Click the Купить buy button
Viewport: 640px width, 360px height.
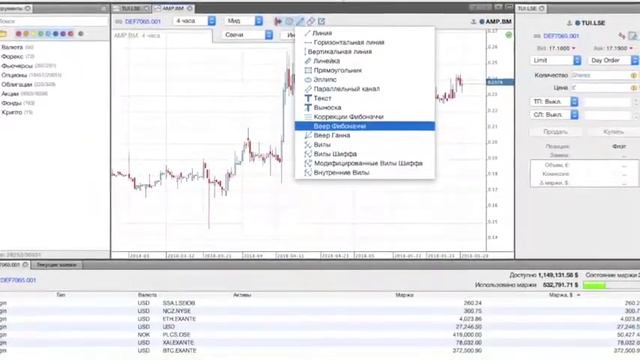[x=613, y=132]
